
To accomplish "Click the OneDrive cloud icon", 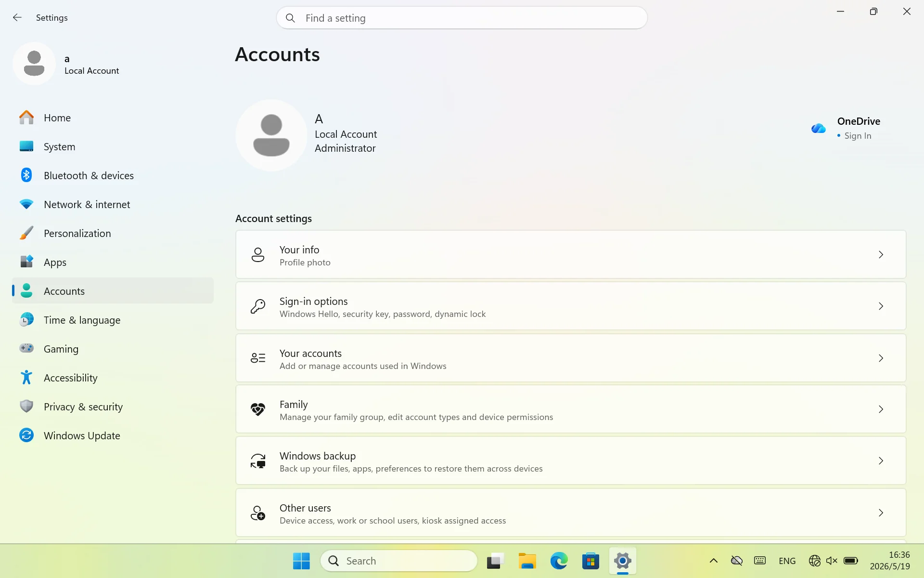I will coord(818,128).
